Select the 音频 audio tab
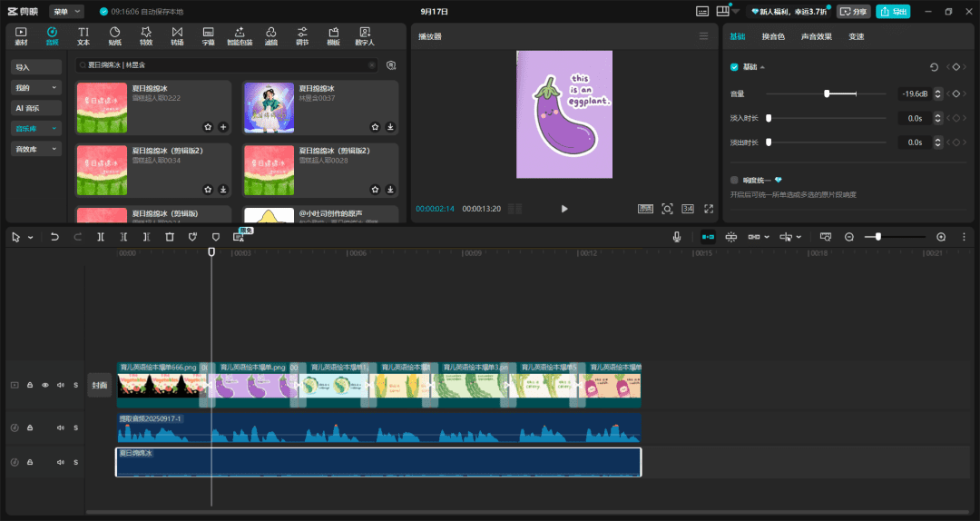Screen dimensions: 980x521 point(52,36)
